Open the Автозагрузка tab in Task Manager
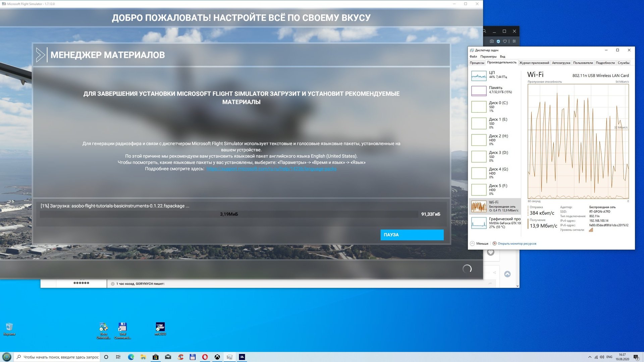This screenshot has width=644, height=362. (561, 63)
